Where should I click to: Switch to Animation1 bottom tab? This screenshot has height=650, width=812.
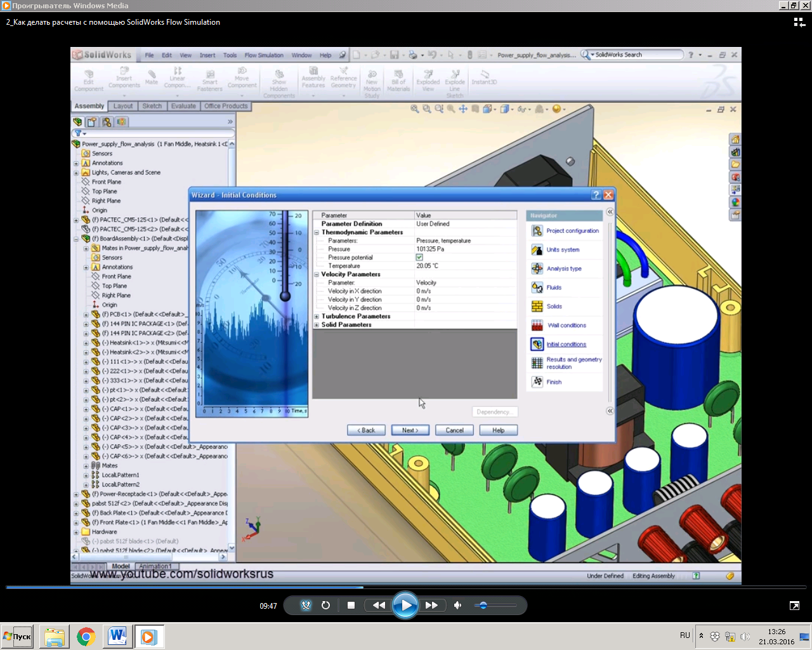coord(155,566)
